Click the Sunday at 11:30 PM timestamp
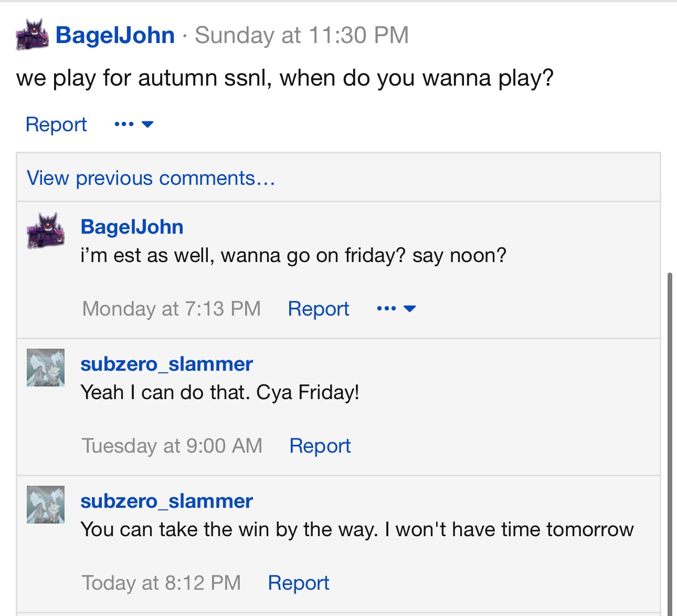This screenshot has height=616, width=677. coord(302,35)
